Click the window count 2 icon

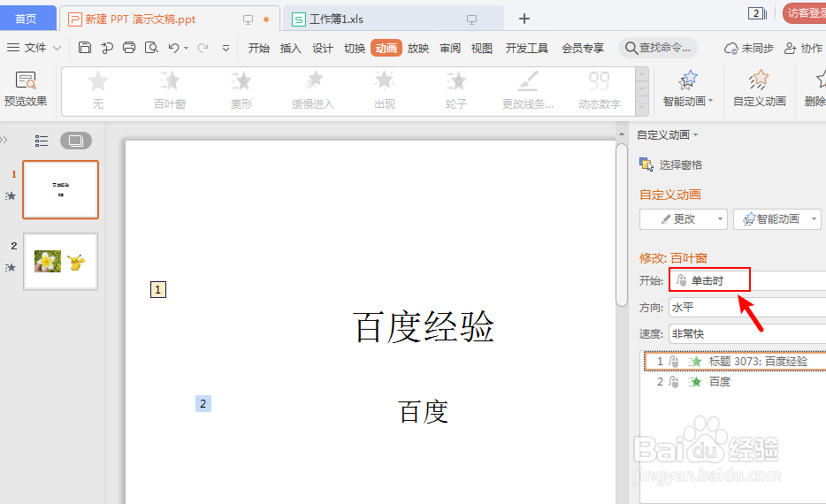757,13
